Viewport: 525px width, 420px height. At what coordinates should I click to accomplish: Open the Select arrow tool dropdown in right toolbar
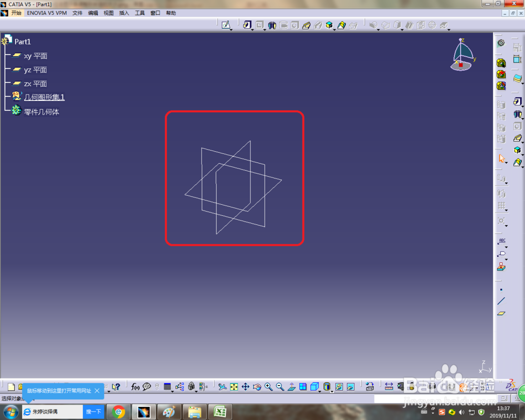[x=506, y=163]
